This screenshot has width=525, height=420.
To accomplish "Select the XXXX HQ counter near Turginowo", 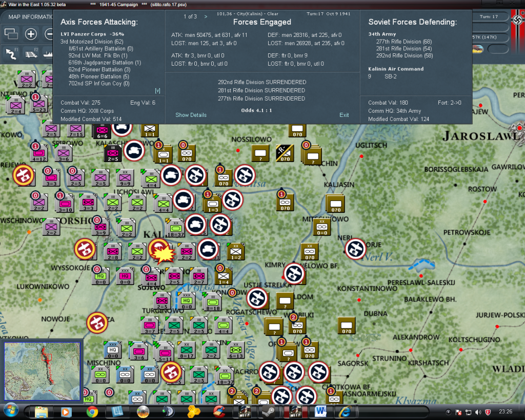I will point(187,301).
